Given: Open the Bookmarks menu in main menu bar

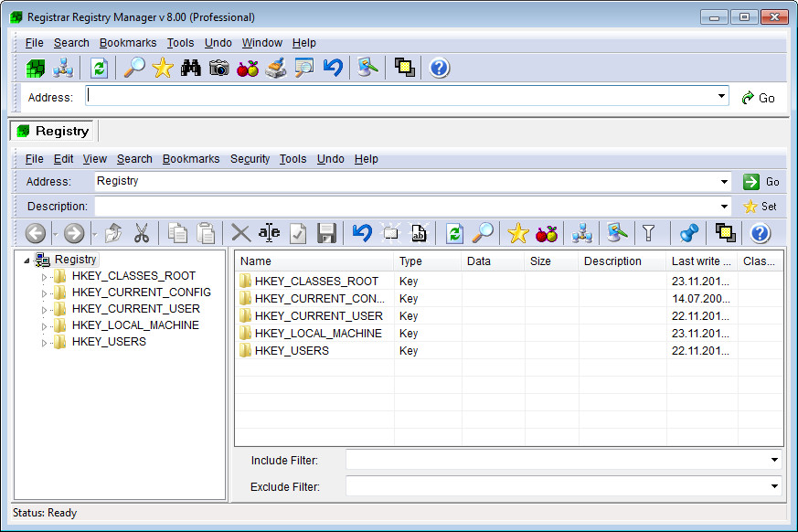Looking at the screenshot, I should tap(128, 43).
